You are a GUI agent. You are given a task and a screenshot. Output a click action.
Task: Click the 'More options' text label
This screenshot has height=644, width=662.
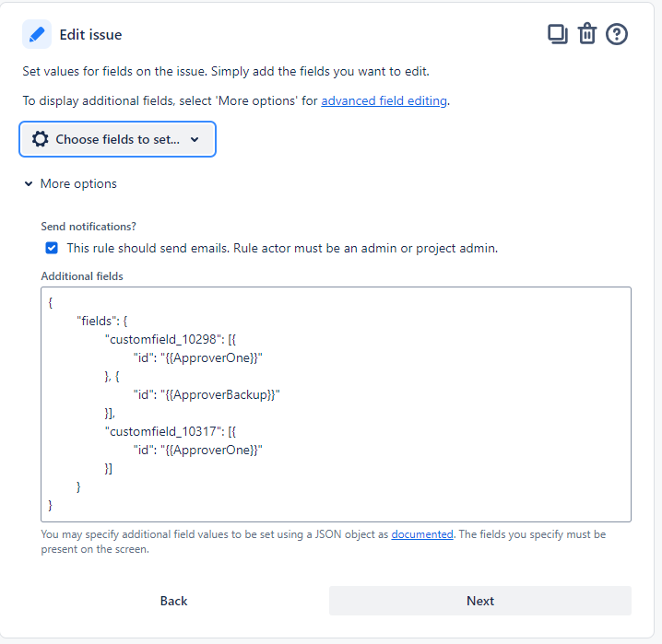coord(78,184)
